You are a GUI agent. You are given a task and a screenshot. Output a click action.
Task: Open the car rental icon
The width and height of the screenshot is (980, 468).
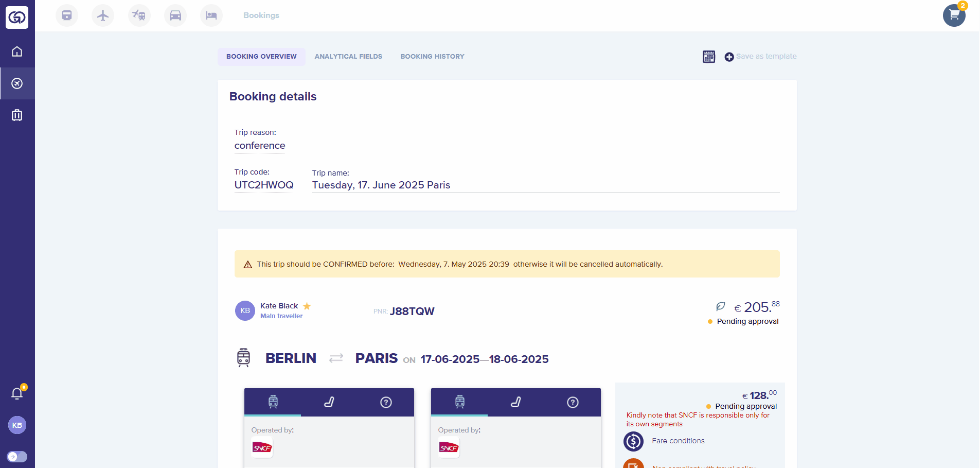pyautogui.click(x=175, y=15)
